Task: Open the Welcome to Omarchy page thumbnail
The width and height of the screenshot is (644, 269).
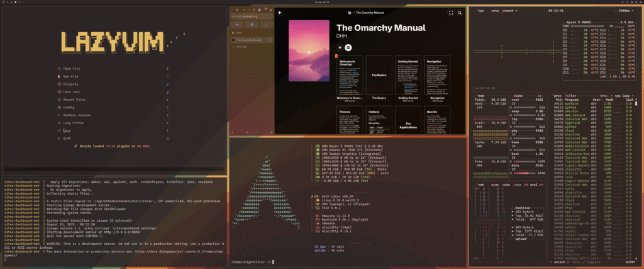Action: (x=351, y=76)
